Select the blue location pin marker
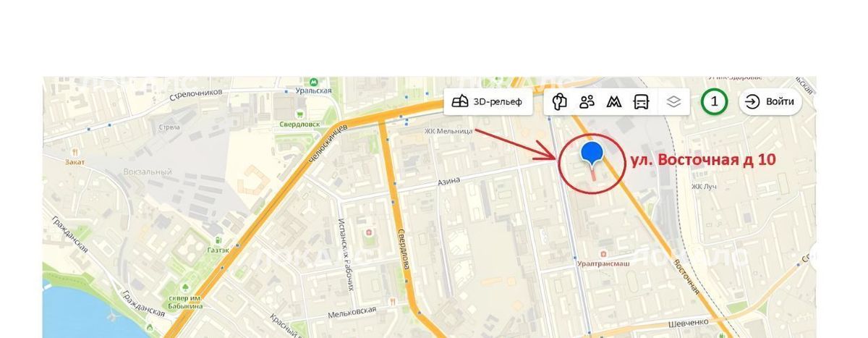The height and width of the screenshot is (338, 868). tap(592, 155)
